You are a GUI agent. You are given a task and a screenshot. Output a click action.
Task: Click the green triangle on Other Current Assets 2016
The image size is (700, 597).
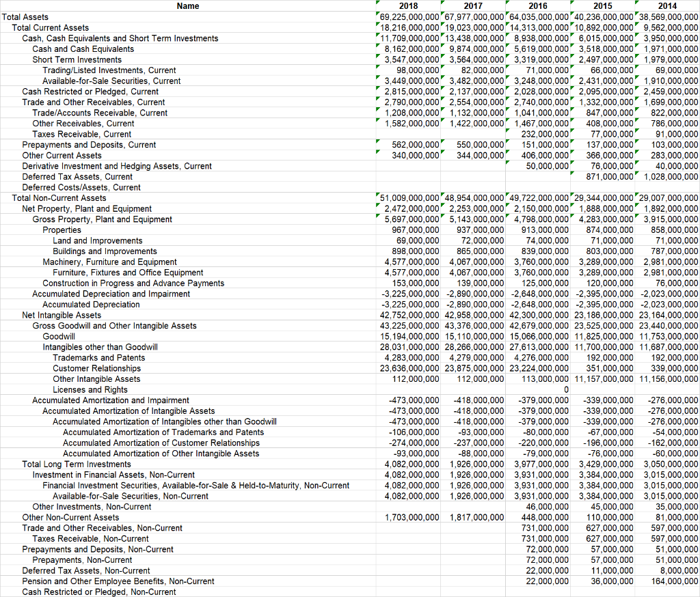tap(507, 152)
